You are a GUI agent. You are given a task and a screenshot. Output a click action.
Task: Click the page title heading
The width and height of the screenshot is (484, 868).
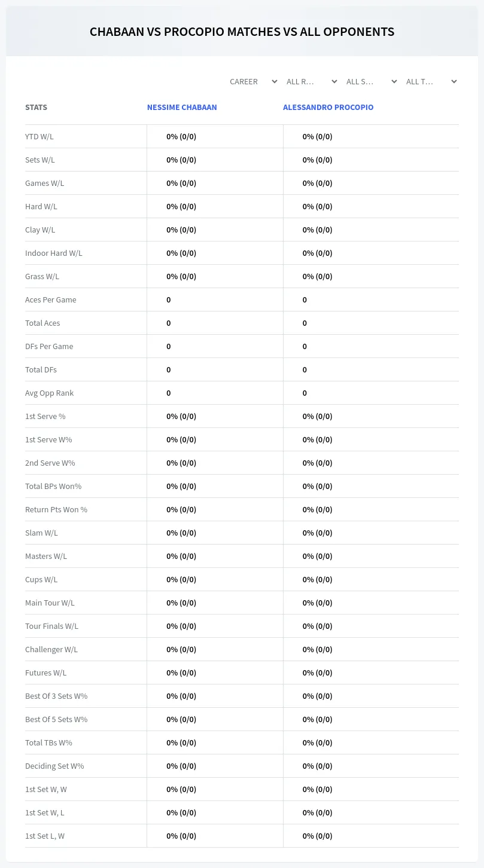point(242,32)
